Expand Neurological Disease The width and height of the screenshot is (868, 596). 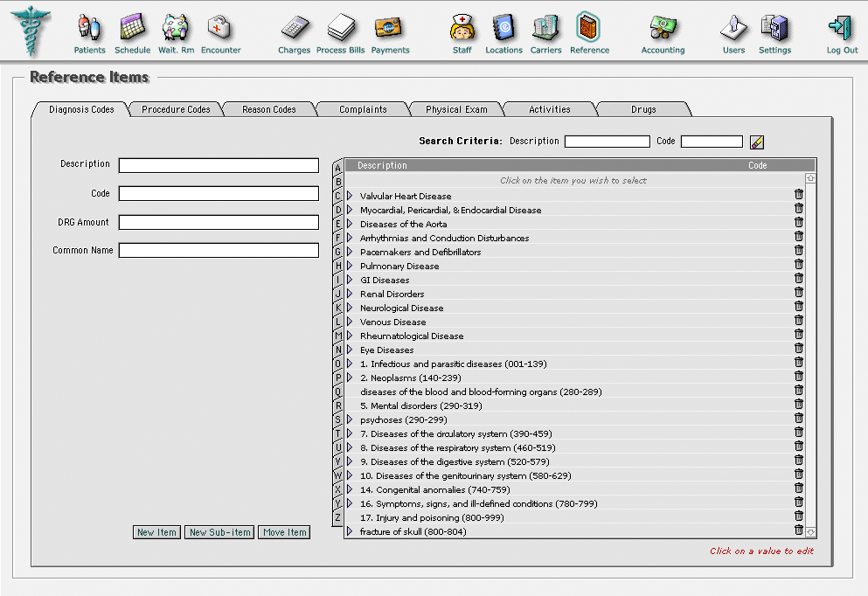[350, 307]
